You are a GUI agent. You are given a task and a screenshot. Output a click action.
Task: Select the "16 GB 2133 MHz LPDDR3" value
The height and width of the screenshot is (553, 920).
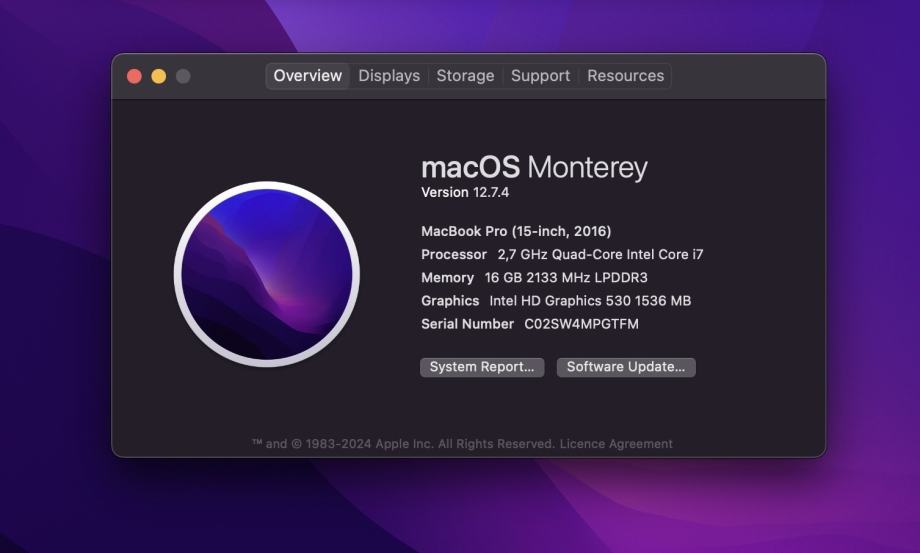pos(566,277)
